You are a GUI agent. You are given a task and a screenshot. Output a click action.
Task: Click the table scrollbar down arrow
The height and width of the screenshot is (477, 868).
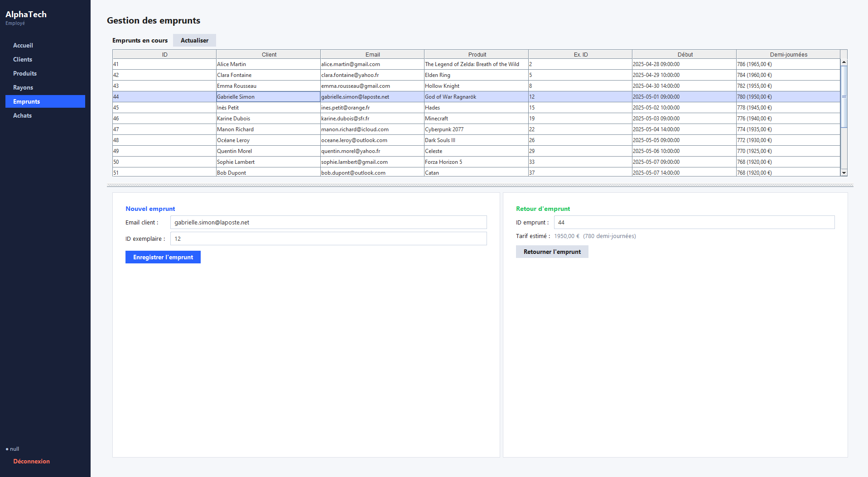pos(844,172)
